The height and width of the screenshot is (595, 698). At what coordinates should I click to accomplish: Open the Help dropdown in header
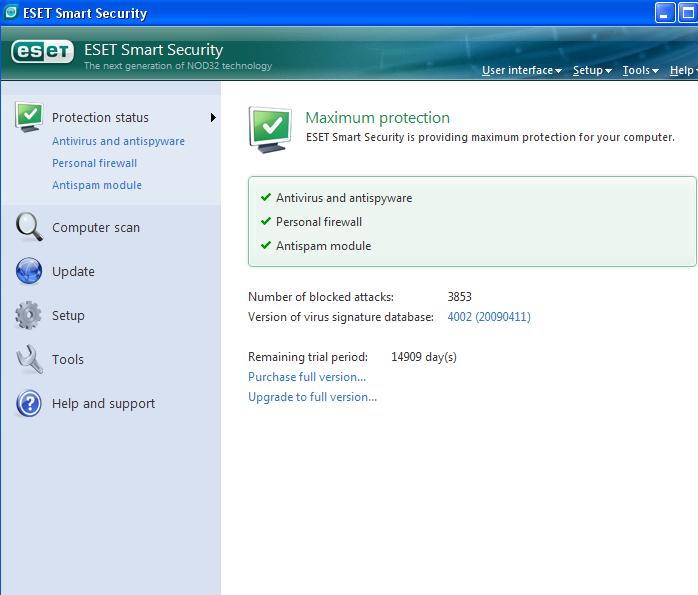click(x=683, y=70)
